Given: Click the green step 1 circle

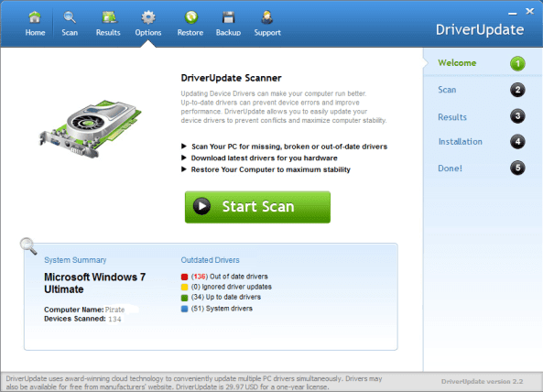Looking at the screenshot, I should coord(517,63).
